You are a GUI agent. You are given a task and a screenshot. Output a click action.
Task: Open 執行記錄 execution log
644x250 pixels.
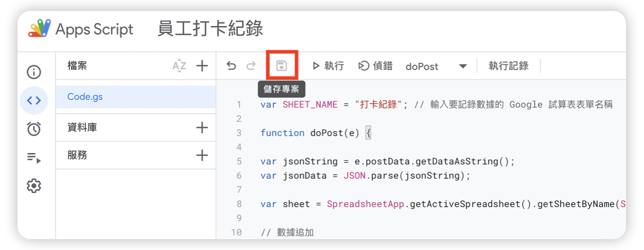click(508, 66)
